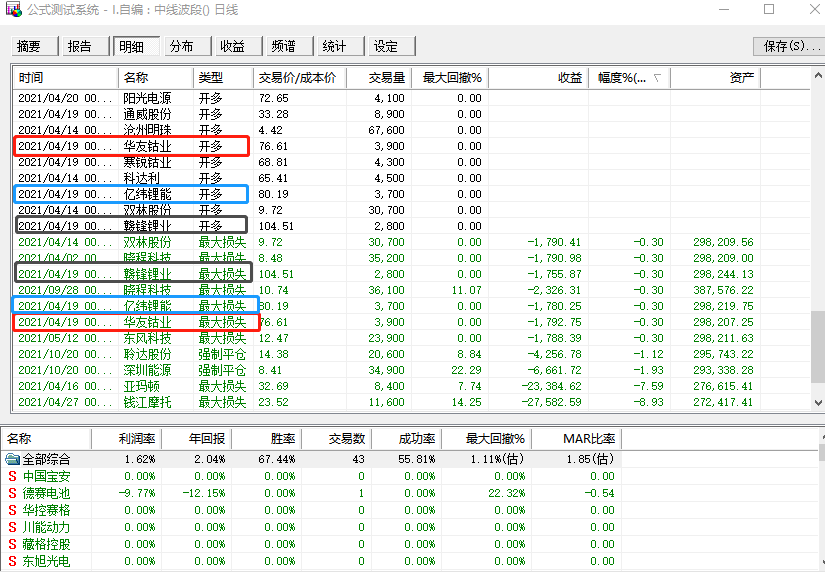The image size is (825, 573).
Task: Click the 全部综合 folder icon
Action: [x=12, y=459]
